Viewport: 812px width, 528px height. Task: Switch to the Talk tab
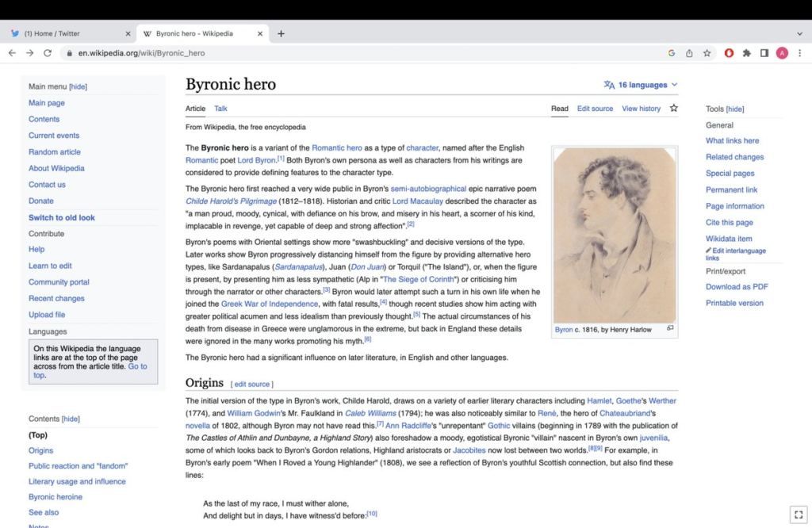coord(220,109)
